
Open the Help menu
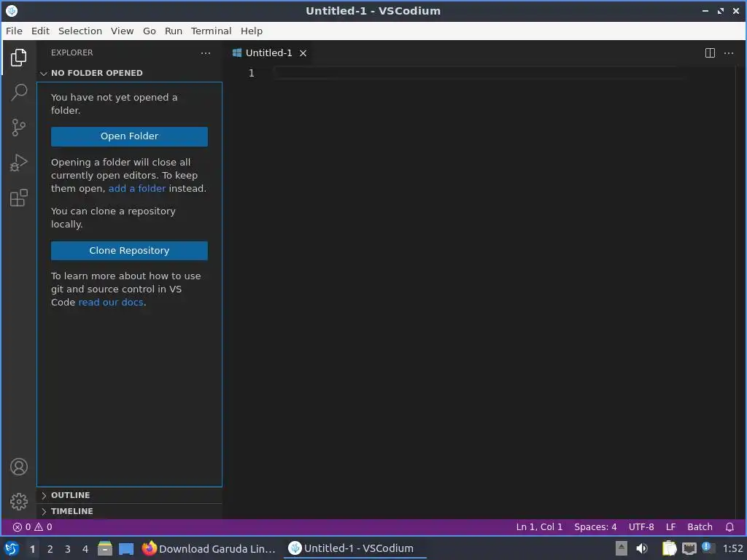click(252, 31)
